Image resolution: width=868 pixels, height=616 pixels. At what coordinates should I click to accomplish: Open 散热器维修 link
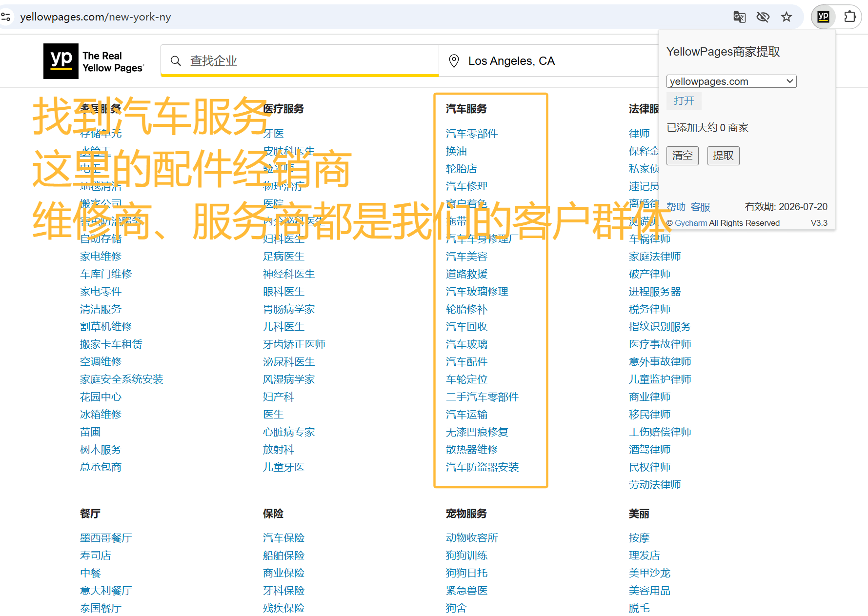472,450
